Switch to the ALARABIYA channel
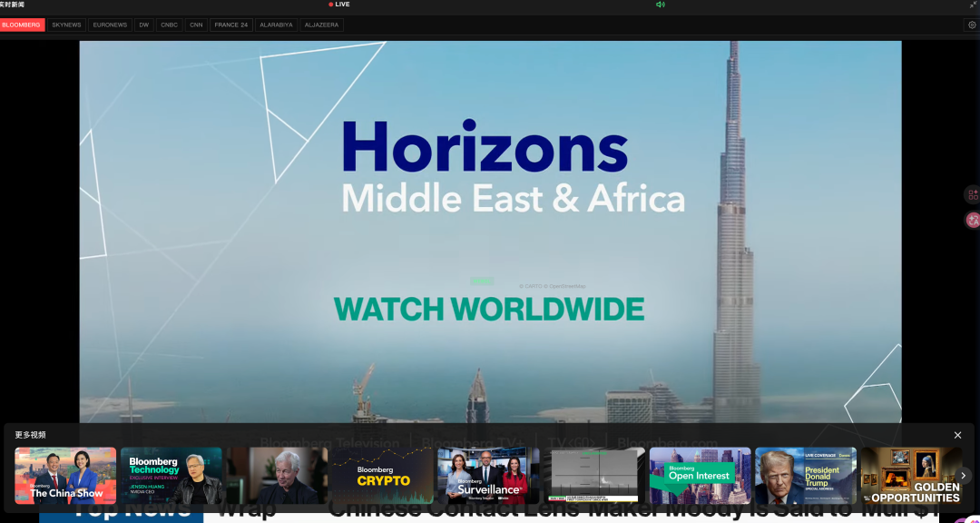 pyautogui.click(x=276, y=25)
